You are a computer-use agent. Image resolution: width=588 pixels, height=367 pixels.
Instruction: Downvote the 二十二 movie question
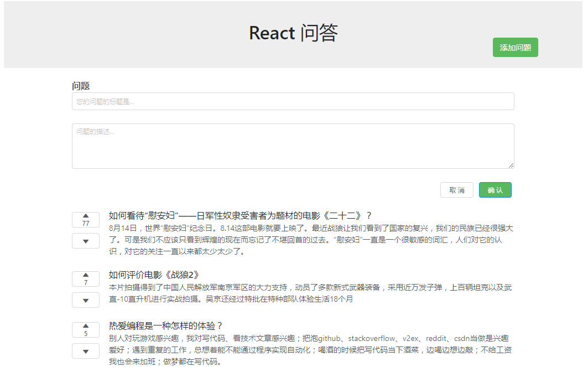tap(86, 241)
